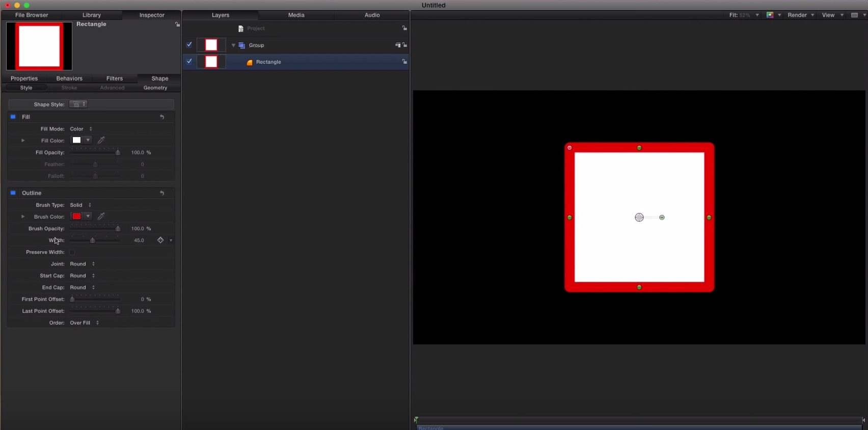The image size is (868, 430).
Task: Open the Behaviors tab
Action: coord(69,78)
